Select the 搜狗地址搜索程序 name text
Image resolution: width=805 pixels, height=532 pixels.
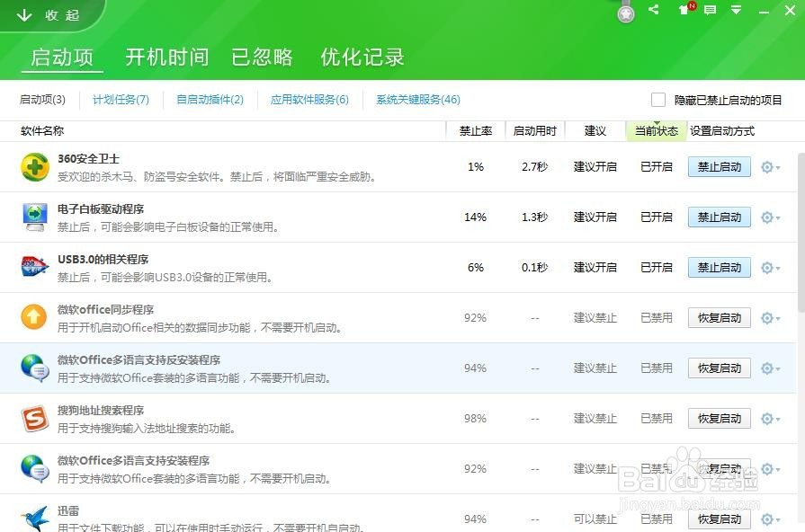tap(101, 410)
